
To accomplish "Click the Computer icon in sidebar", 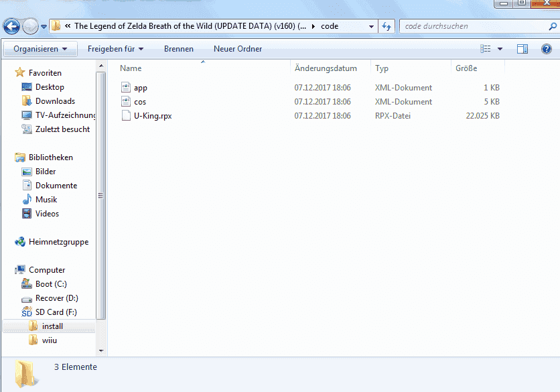I will point(19,270).
